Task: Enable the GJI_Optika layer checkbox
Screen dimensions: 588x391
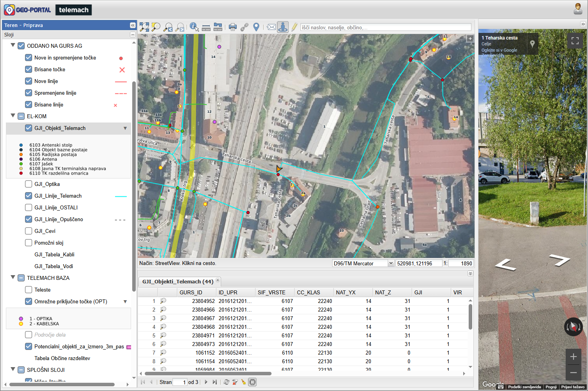Action: 29,184
